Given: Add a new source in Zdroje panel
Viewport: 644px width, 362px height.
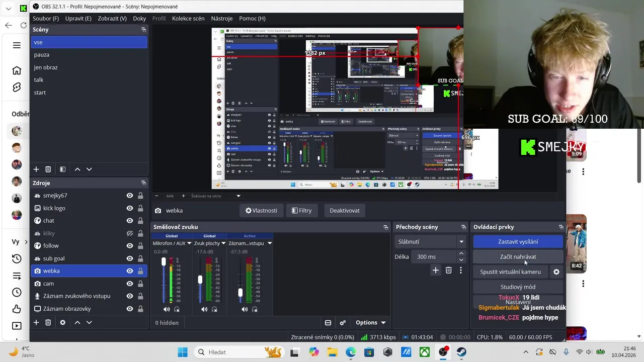Looking at the screenshot, I should [36, 322].
